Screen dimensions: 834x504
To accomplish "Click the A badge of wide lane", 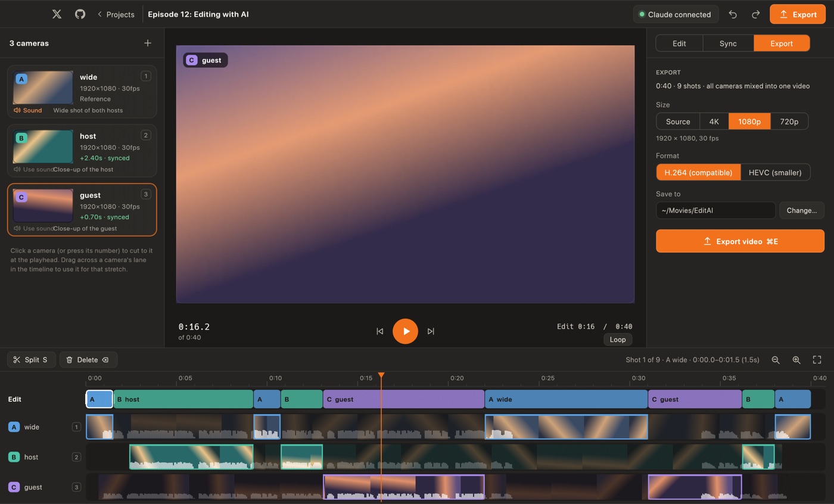I will tap(14, 427).
